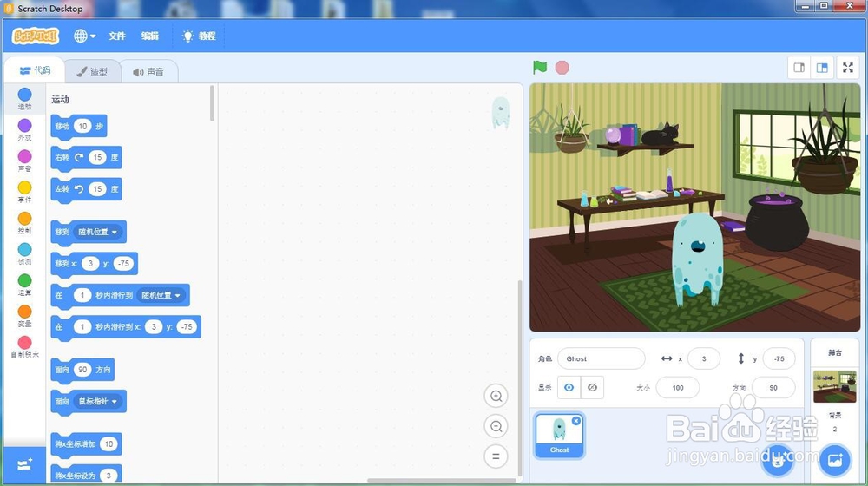This screenshot has height=486, width=868.
Task: Open the 教程 tutorials
Action: click(199, 36)
